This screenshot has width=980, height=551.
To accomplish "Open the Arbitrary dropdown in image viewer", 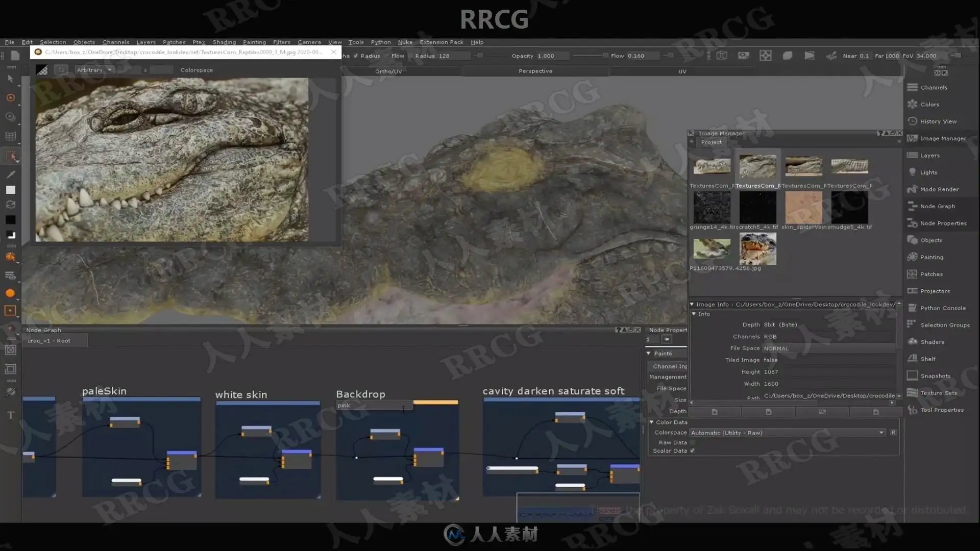I will [x=94, y=70].
